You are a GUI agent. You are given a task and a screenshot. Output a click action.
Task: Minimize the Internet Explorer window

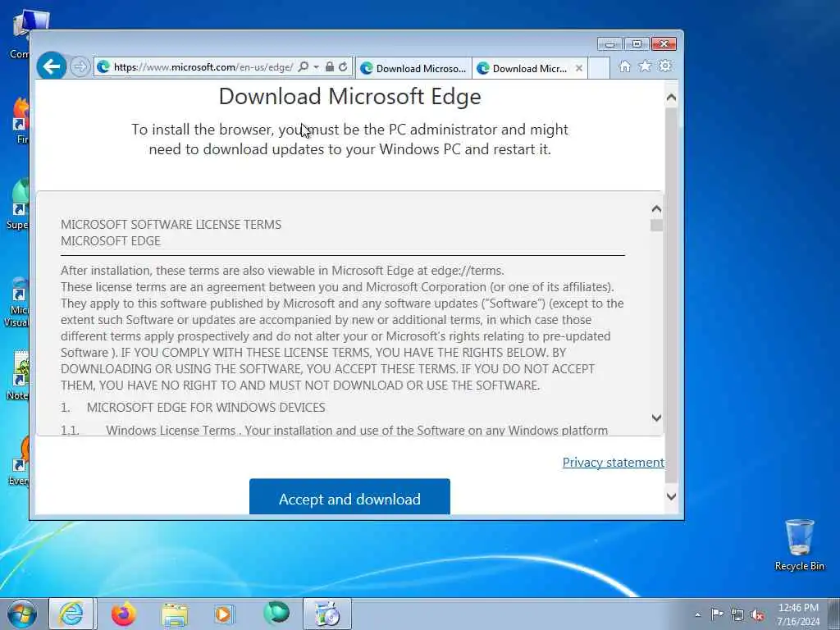pos(609,44)
